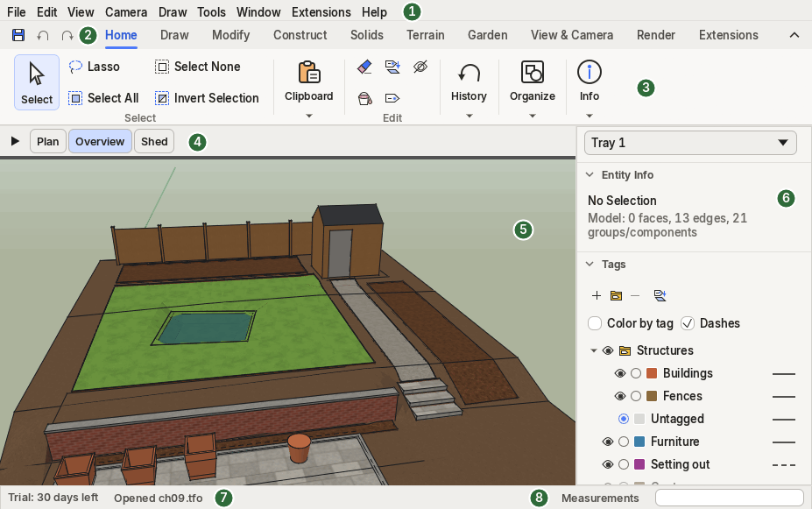812x509 pixels.
Task: Hide the Furniture tag
Action: (x=608, y=442)
